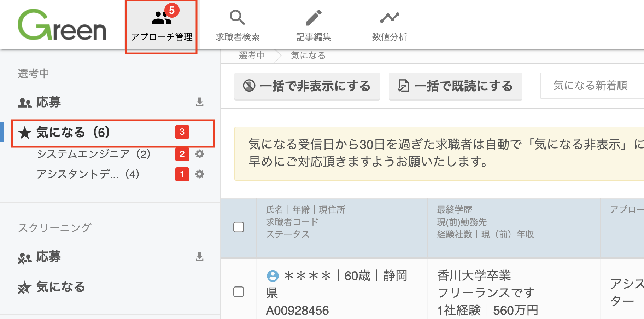This screenshot has height=319, width=644.
Task: Download 選考中 応募 list
Action: [x=200, y=102]
